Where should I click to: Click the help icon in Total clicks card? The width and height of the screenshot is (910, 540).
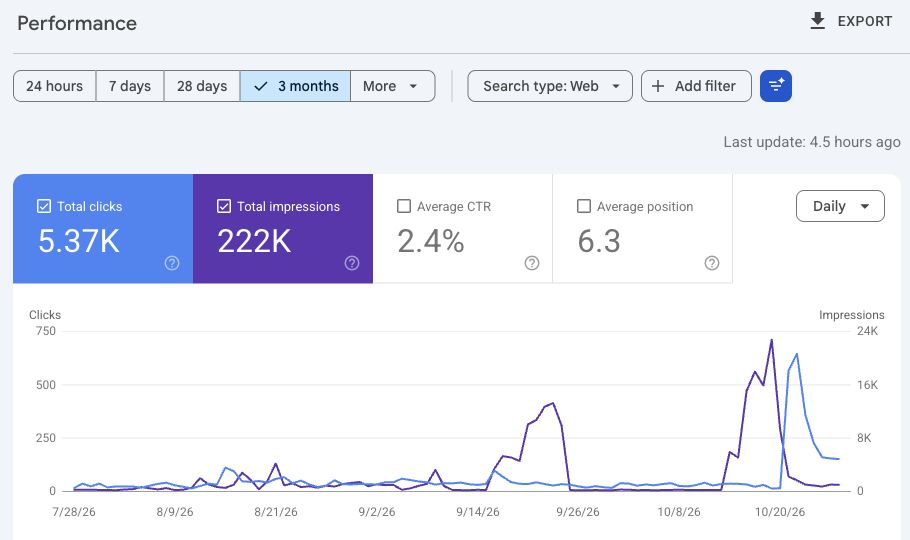(x=172, y=263)
